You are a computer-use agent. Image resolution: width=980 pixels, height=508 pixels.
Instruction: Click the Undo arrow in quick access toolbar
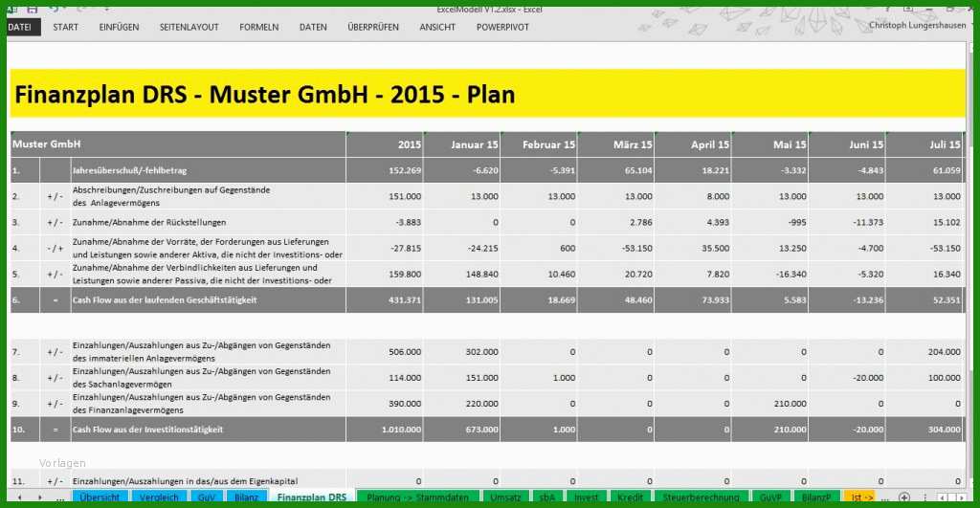(55, 10)
